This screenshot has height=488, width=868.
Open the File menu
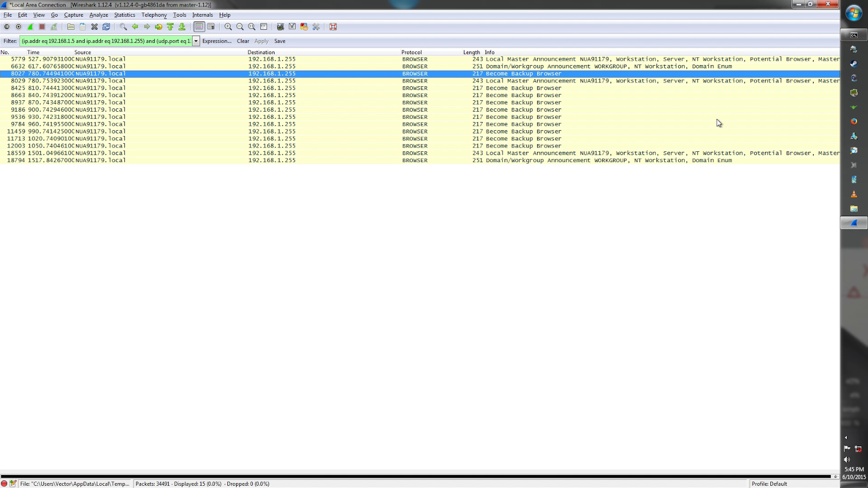[8, 15]
